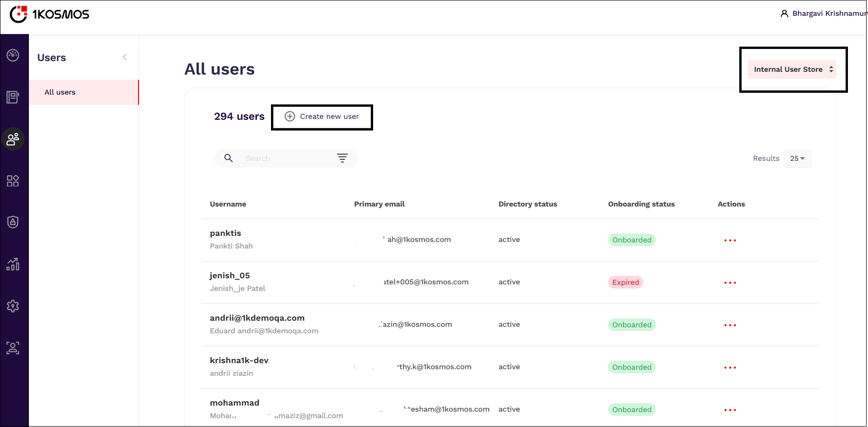Open the applications grid sidebar icon
Image resolution: width=868 pixels, height=427 pixels.
coord(13,181)
